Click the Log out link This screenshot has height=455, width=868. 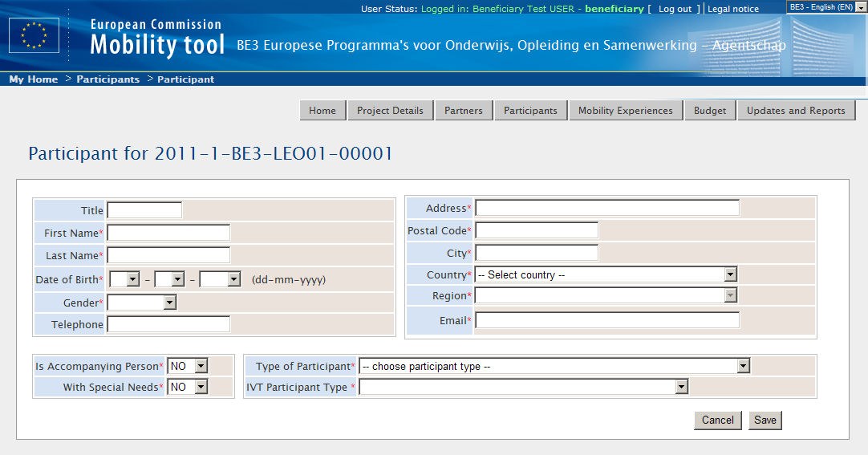[x=675, y=9]
